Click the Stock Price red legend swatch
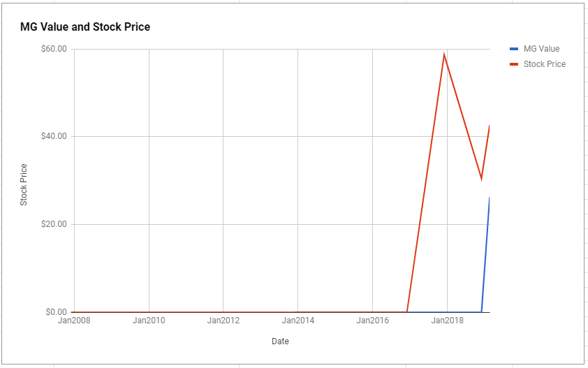Image resolution: width=588 pixels, height=368 pixels. [x=514, y=64]
